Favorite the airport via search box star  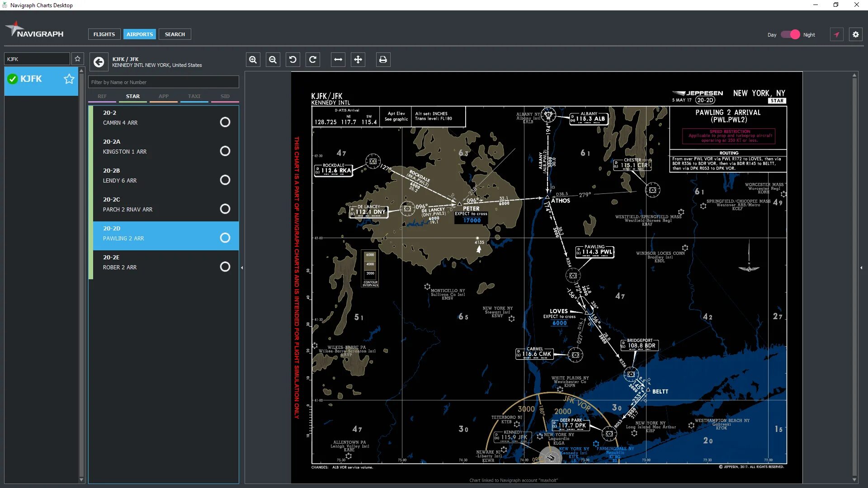click(78, 59)
